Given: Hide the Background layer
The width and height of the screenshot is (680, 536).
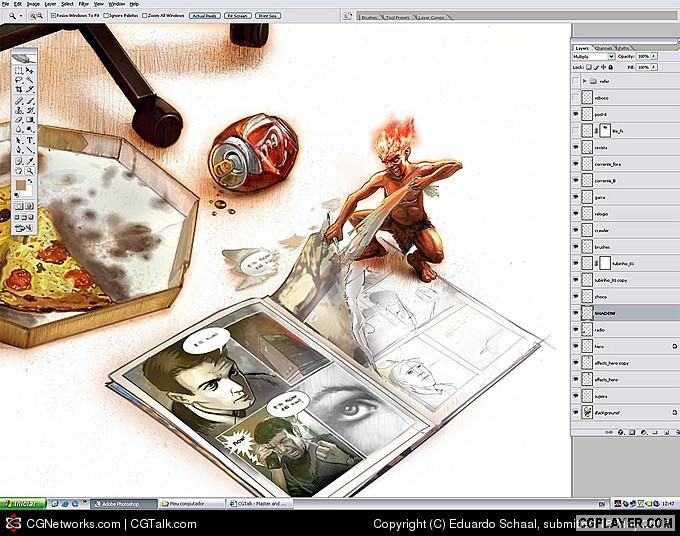Looking at the screenshot, I should [x=575, y=412].
